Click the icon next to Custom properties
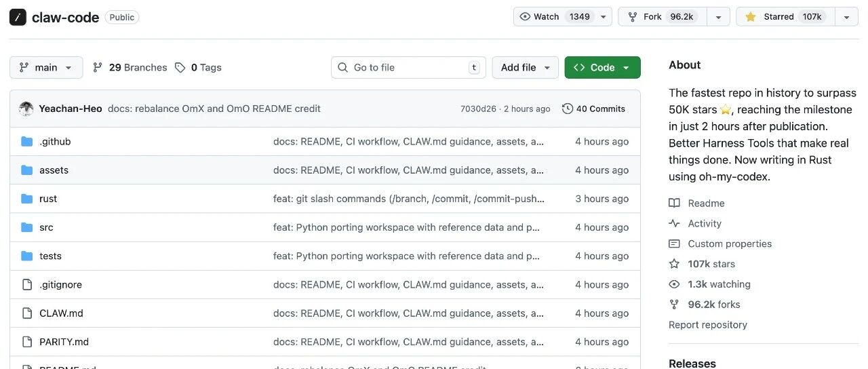Screen dimensions: 868x369 (674, 244)
